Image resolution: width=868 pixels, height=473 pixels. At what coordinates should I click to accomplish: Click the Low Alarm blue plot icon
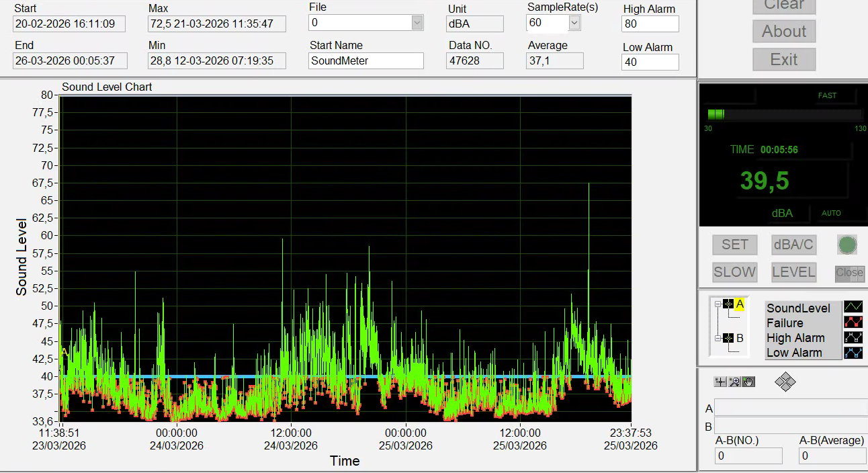coord(853,352)
